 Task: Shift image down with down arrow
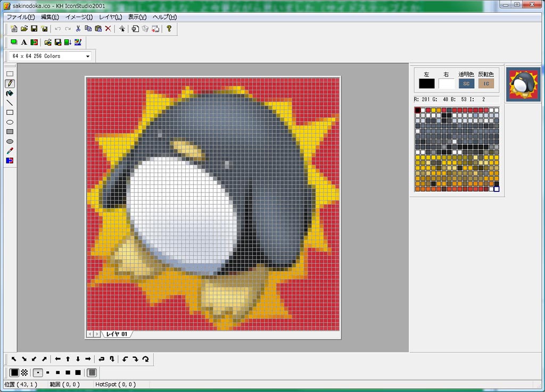coord(78,359)
